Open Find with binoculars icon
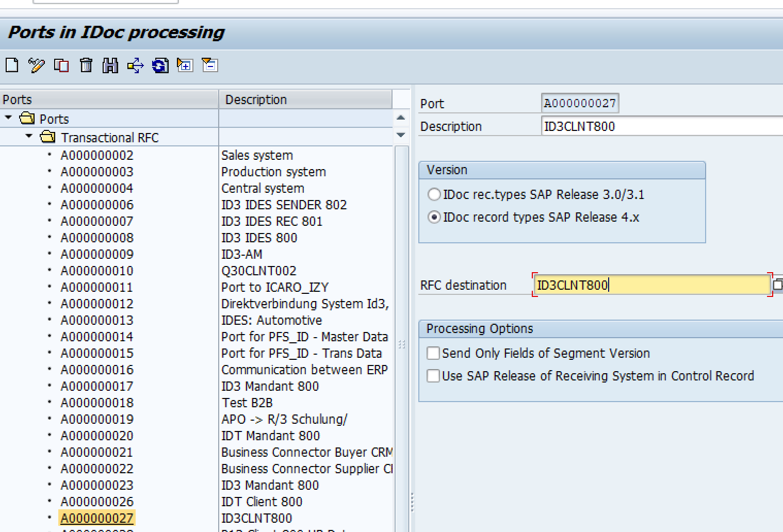 110,65
